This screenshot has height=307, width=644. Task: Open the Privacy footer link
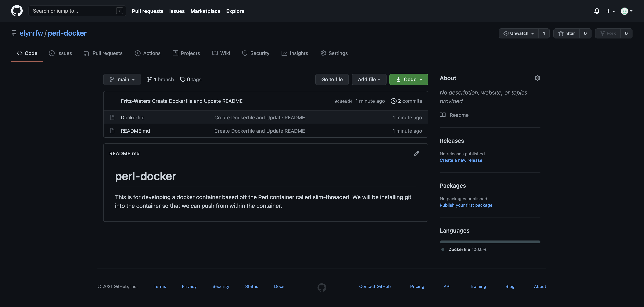(189, 287)
